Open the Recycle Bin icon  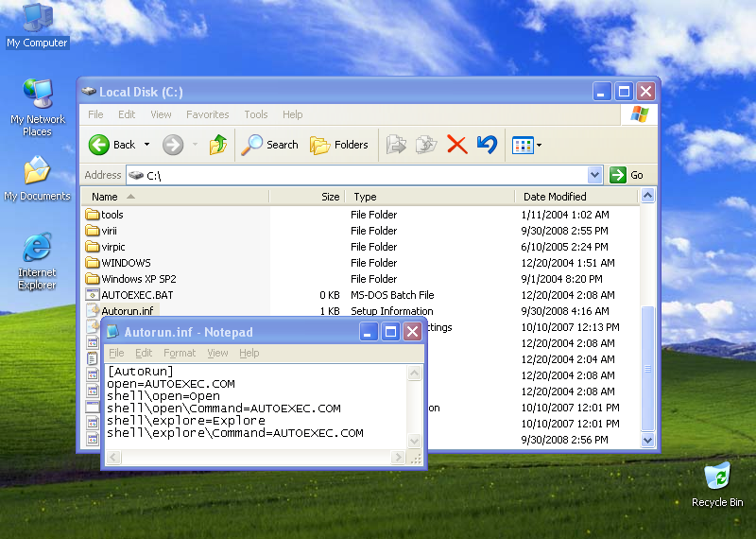coord(717,485)
